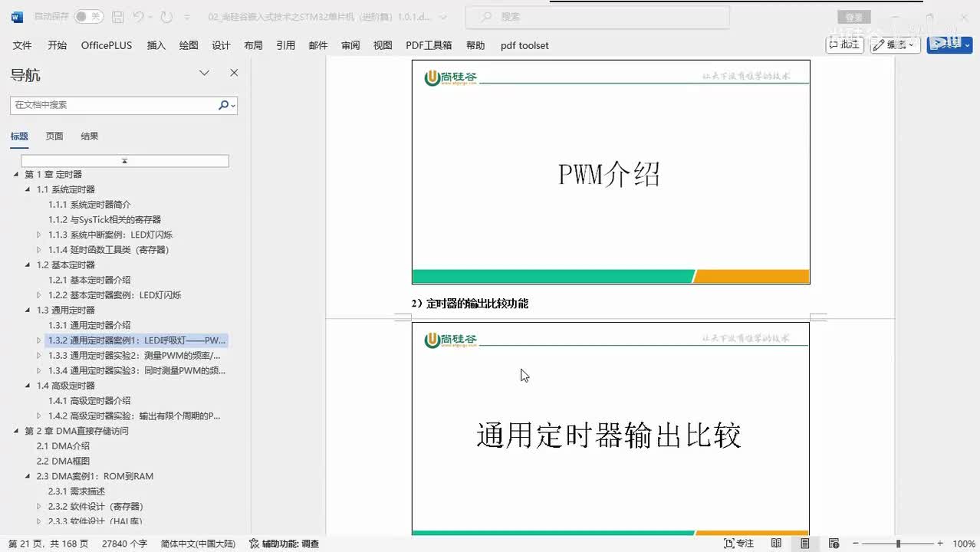
Task: Click the 第 21 页 page count in status bar
Action: (48, 544)
